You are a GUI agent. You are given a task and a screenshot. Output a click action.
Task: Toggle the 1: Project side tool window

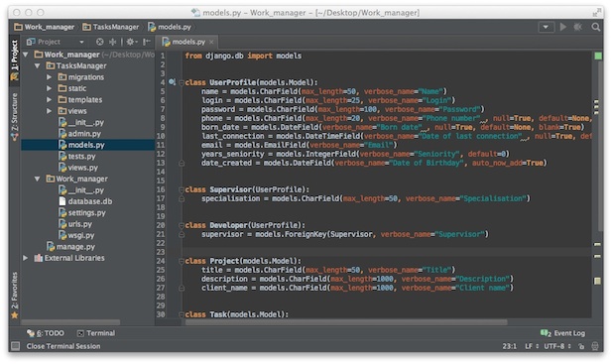[x=15, y=60]
